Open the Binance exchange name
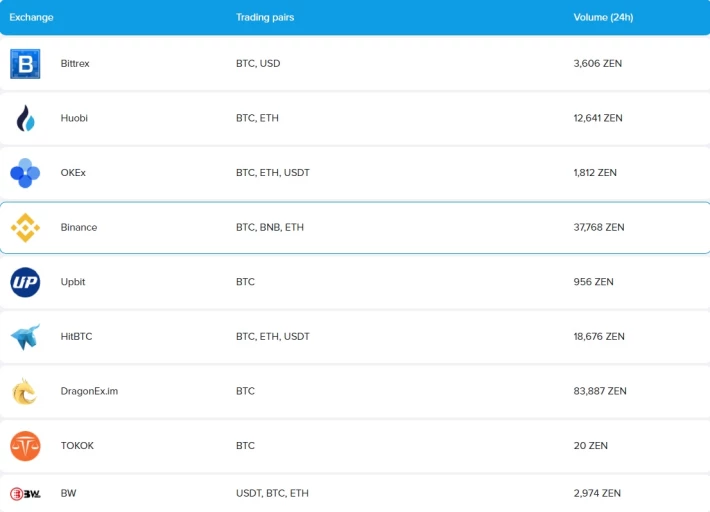Viewport: 710px width, 512px height. pyautogui.click(x=79, y=227)
